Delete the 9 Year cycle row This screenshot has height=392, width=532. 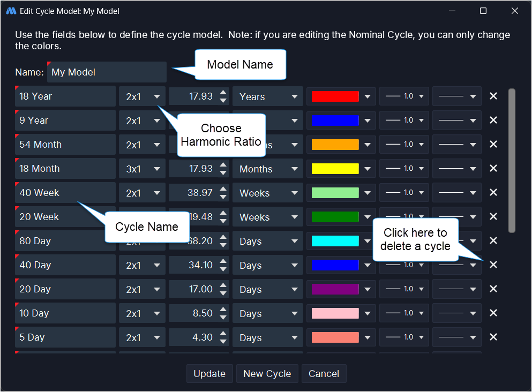pyautogui.click(x=493, y=120)
